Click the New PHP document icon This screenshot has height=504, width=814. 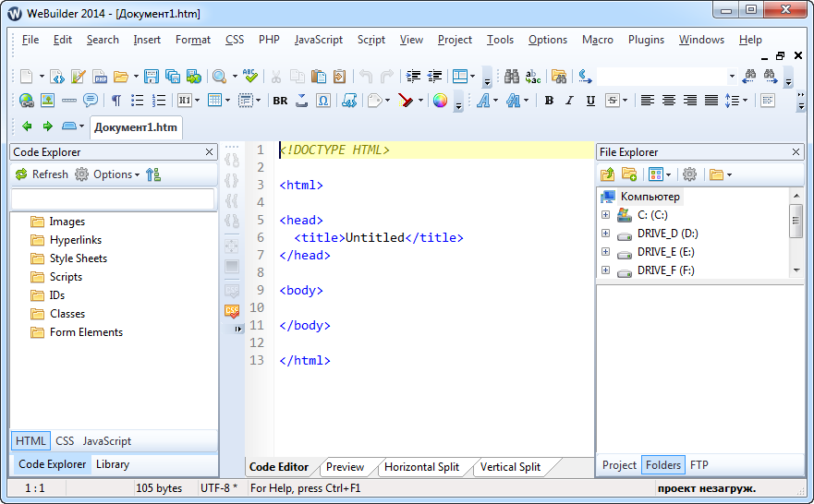pyautogui.click(x=100, y=77)
